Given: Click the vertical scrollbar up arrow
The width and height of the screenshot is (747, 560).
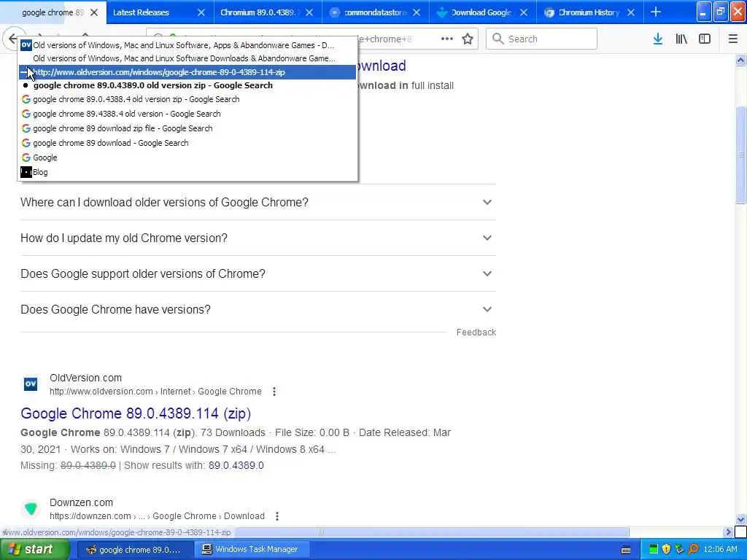Looking at the screenshot, I should tap(740, 60).
